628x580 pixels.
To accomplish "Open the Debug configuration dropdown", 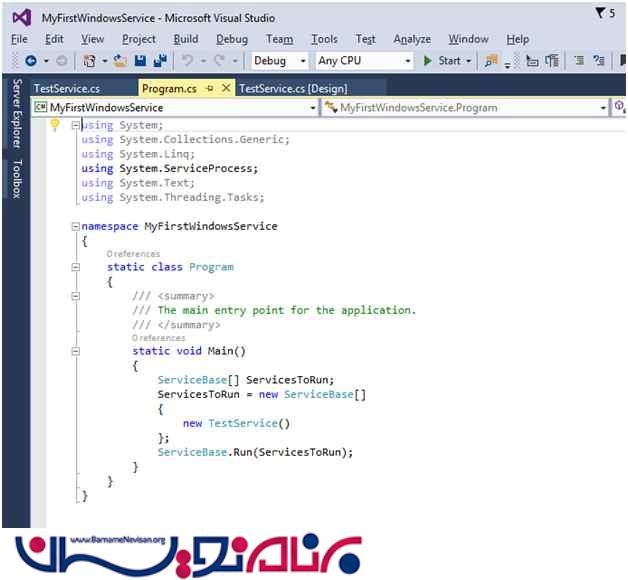I will 278,61.
